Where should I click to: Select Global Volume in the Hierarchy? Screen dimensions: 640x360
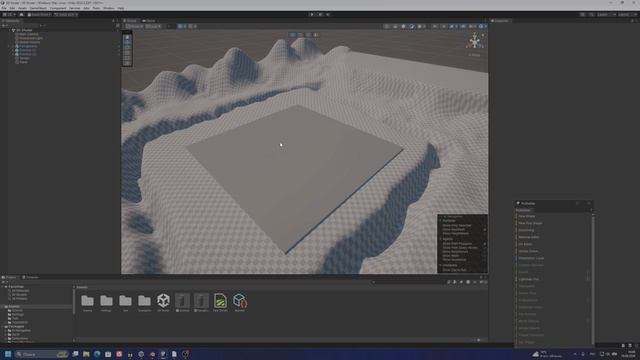(29, 42)
